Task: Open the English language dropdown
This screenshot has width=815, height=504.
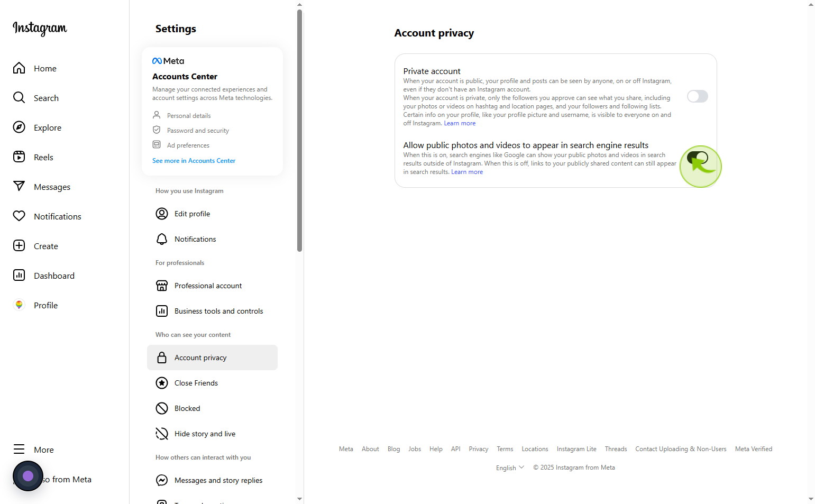Action: pyautogui.click(x=510, y=468)
